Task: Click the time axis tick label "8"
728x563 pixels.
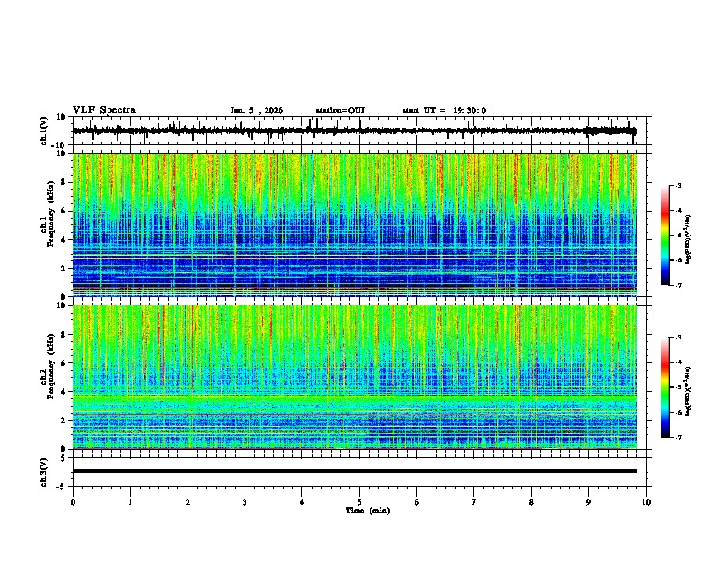Action: pos(531,502)
